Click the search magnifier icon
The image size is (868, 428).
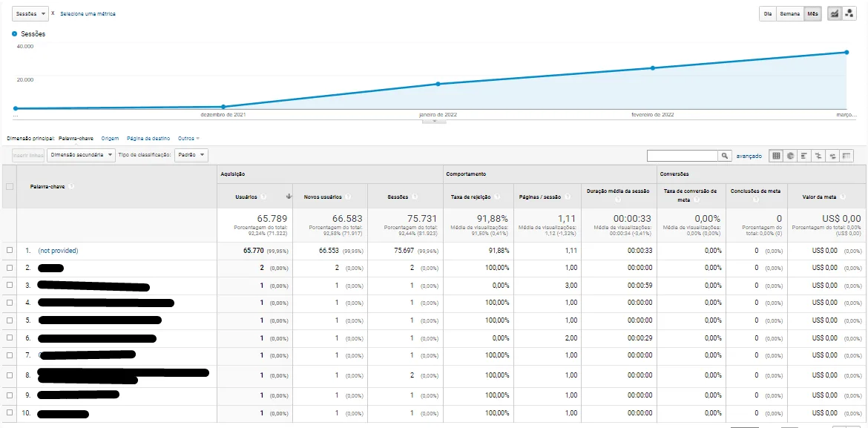pyautogui.click(x=725, y=155)
